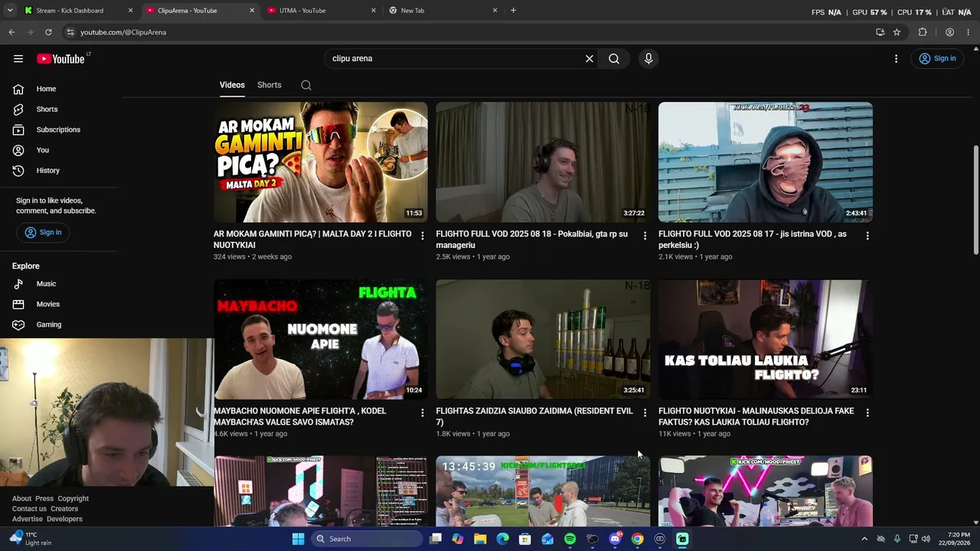Switch to UTMA - YouTube browser tab
The height and width of the screenshot is (551, 980).
[321, 11]
